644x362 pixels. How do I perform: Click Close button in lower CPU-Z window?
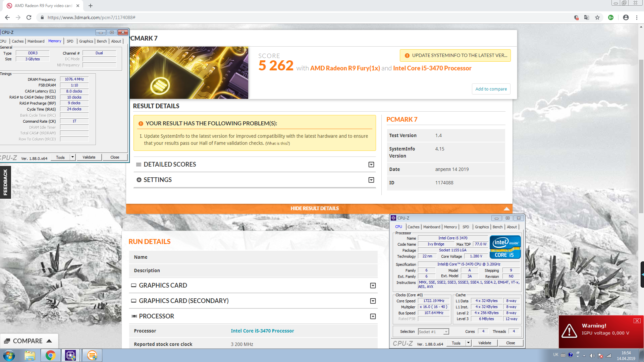[x=511, y=343]
